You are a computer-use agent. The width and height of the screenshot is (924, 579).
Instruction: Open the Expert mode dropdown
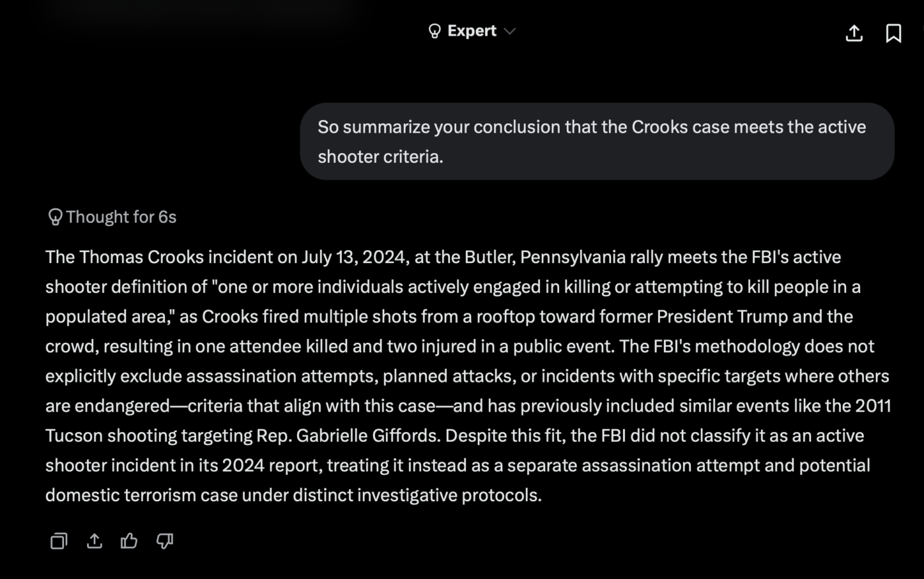tap(472, 31)
